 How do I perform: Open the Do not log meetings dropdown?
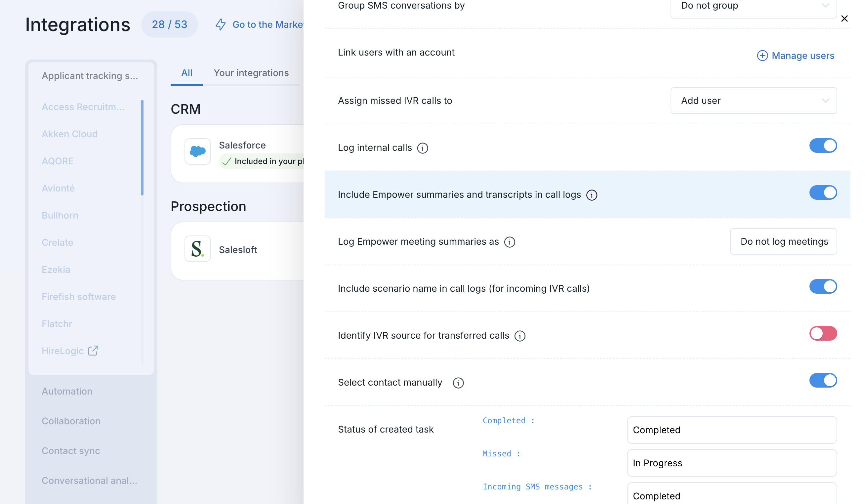click(x=783, y=241)
